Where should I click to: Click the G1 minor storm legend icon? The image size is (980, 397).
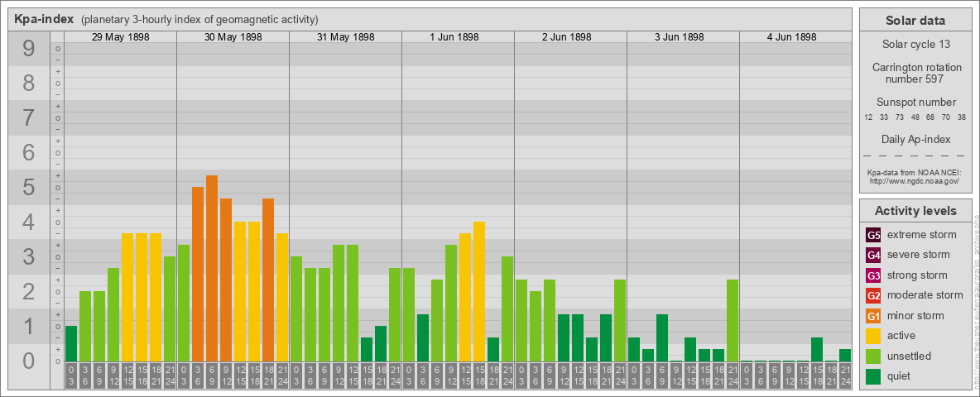(873, 316)
